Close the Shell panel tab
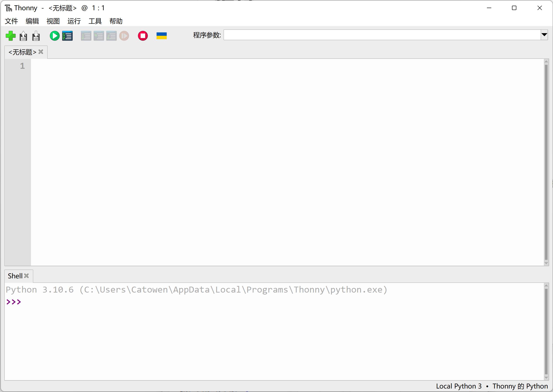This screenshot has width=553, height=392. [27, 276]
